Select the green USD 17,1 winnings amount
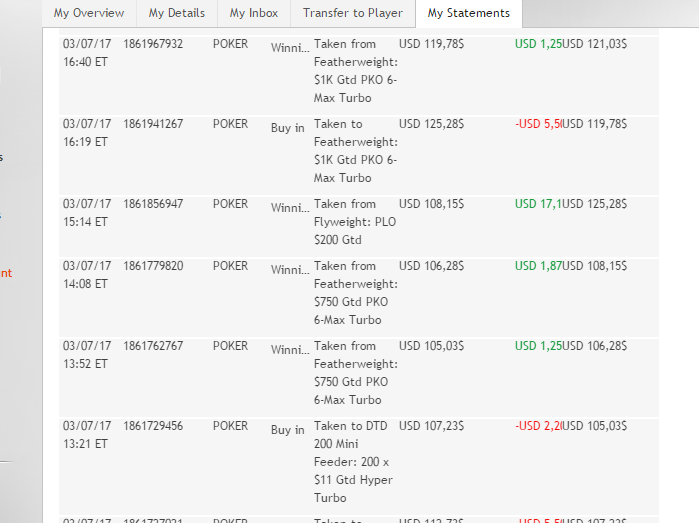Screen dimensions: 699x523 pos(538,205)
